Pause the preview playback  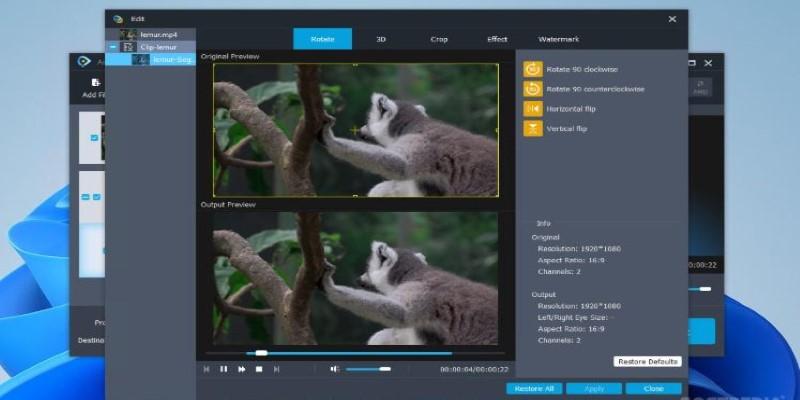coord(224,369)
